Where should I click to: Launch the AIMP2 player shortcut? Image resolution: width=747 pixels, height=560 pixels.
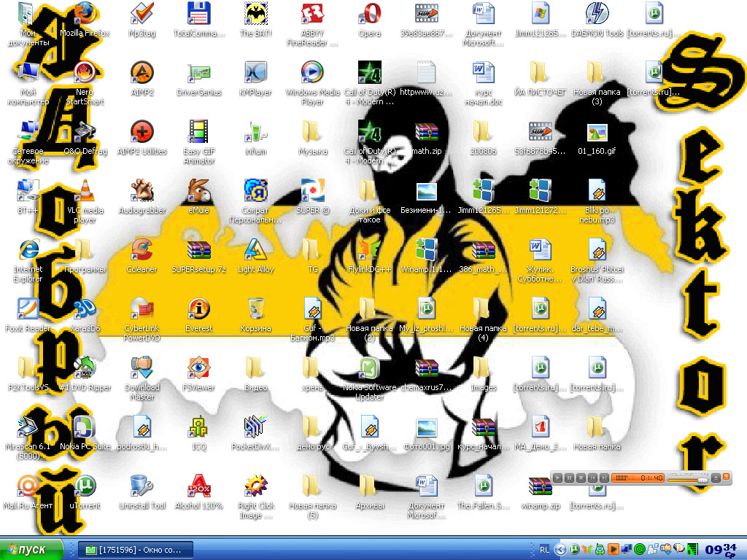pyautogui.click(x=142, y=79)
